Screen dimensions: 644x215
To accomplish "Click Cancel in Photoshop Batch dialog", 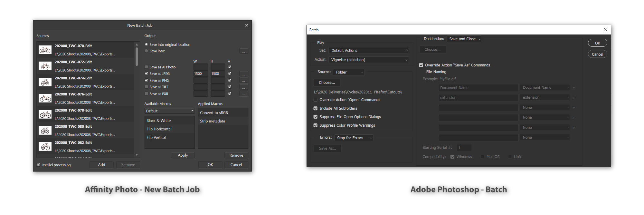I will [598, 54].
